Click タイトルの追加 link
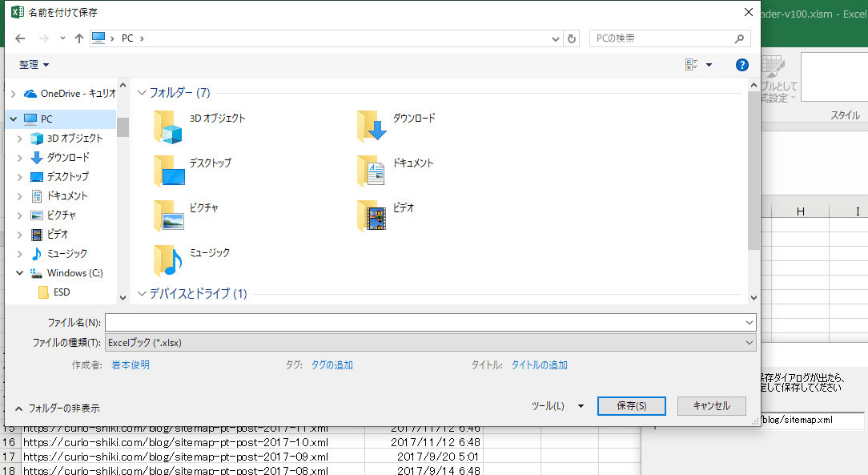Screen dimensions: 868x475 pyautogui.click(x=539, y=364)
